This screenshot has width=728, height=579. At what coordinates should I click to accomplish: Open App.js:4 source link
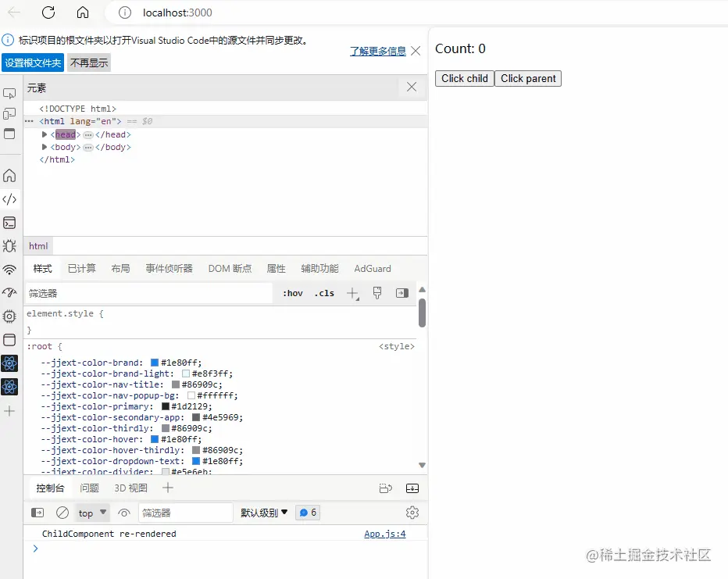click(x=385, y=534)
